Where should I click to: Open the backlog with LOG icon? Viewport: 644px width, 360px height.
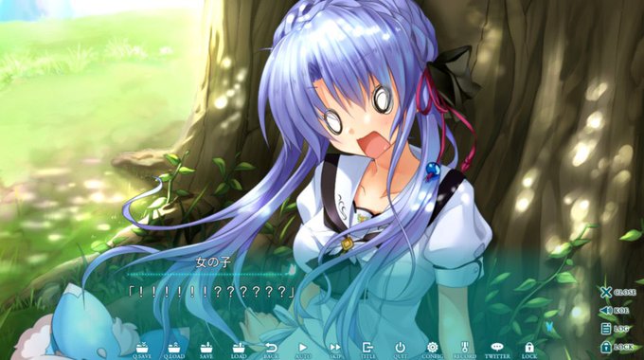tap(615, 329)
